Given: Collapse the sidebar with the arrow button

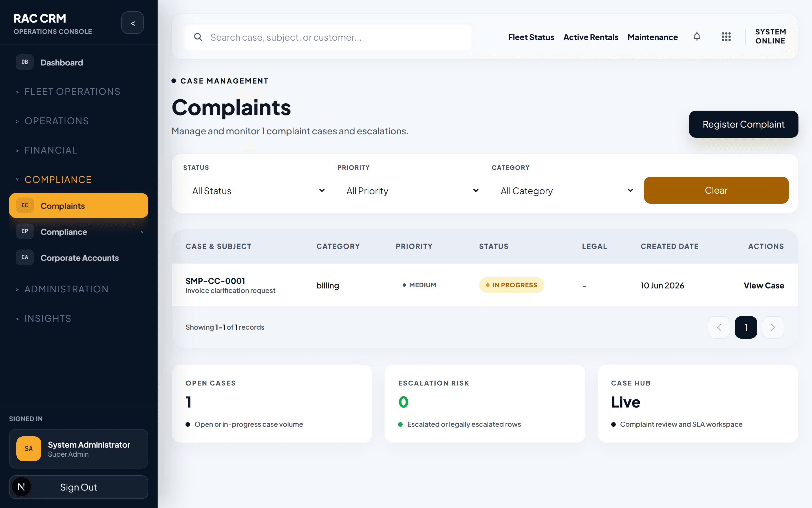Looking at the screenshot, I should [133, 23].
